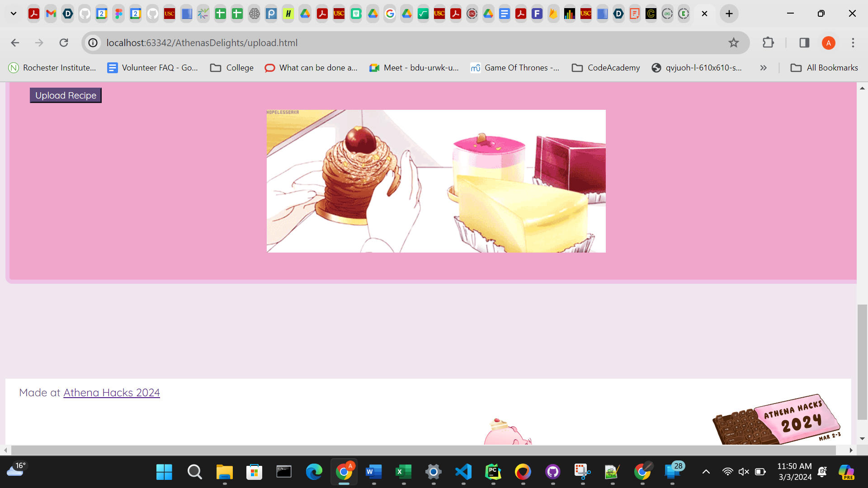Show hidden system tray icons
Image resolution: width=868 pixels, height=488 pixels.
[x=706, y=472]
